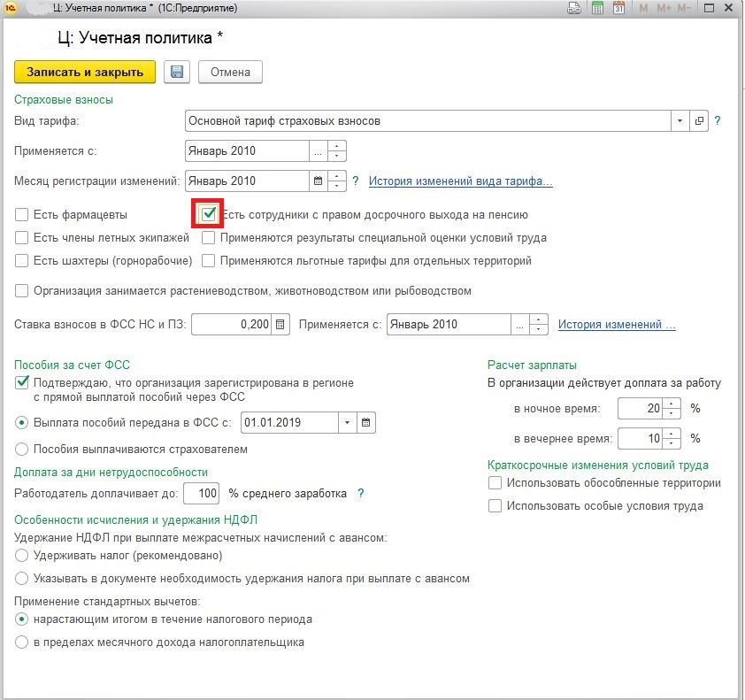Check Есть шахтеры (горнорабочие) box
Viewport: 745px width, 700px height.
pyautogui.click(x=21, y=260)
